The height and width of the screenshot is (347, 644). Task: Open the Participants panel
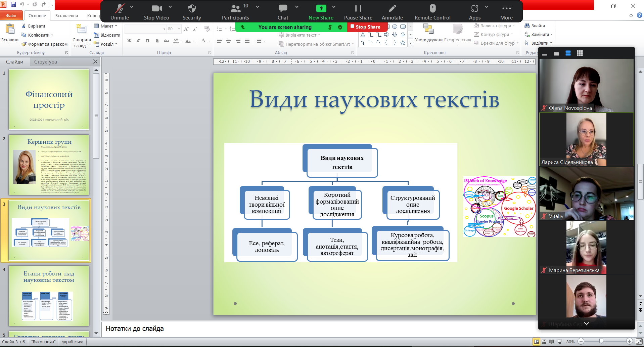coord(235,12)
